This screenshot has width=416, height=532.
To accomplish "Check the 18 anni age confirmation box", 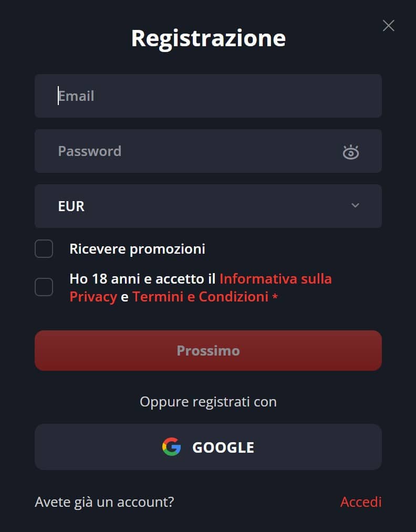I will 44,287.
